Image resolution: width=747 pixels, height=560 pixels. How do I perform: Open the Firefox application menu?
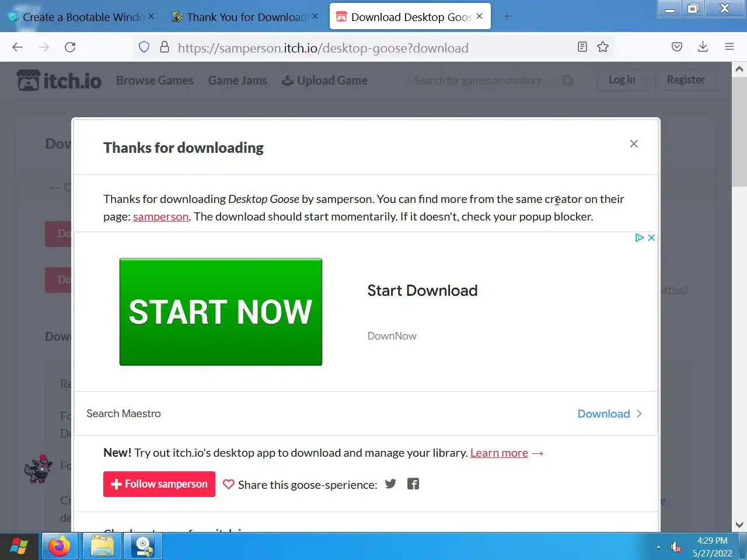click(x=729, y=47)
